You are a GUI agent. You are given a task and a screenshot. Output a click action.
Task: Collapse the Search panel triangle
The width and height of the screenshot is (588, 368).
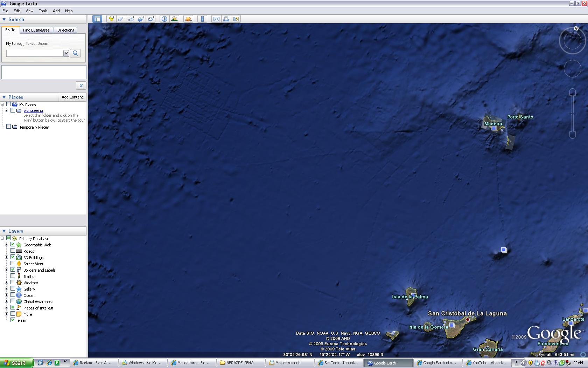pos(4,19)
